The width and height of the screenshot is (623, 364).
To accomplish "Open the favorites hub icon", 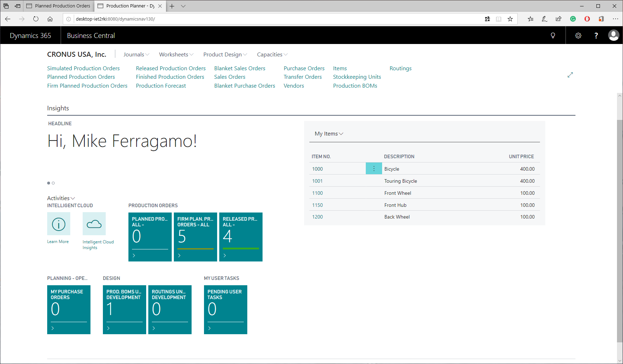I will [530, 19].
